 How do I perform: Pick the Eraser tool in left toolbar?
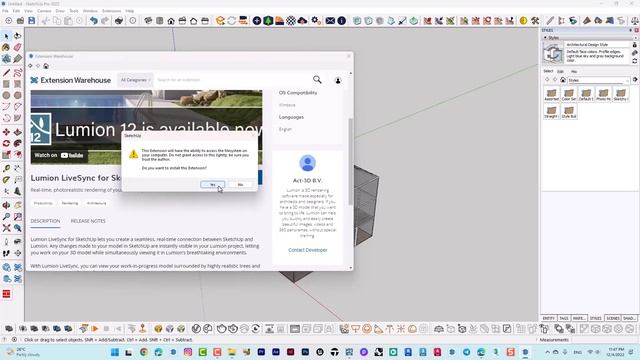coord(18,48)
